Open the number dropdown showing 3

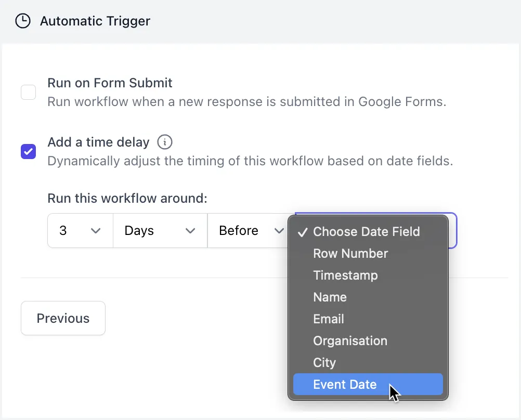80,230
